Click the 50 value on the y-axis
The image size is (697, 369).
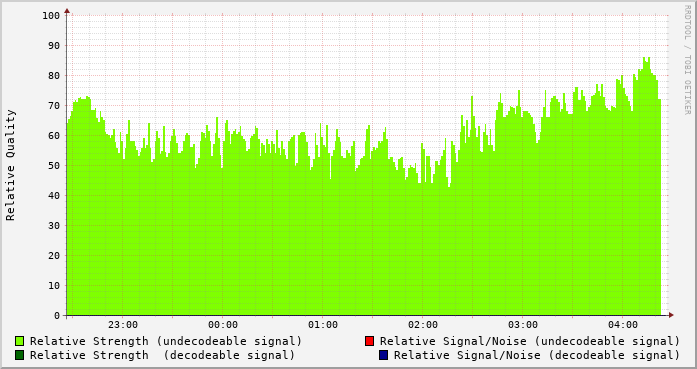[x=54, y=165]
